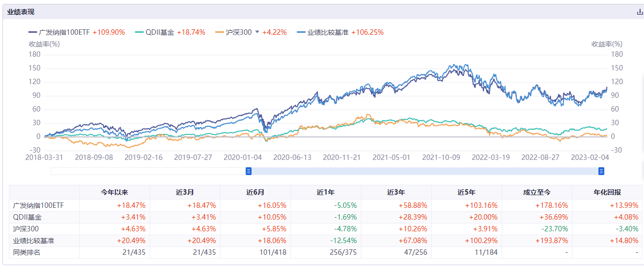Choose the 近3年 column header
Image resolution: width=644 pixels, height=268 pixels.
(396, 192)
